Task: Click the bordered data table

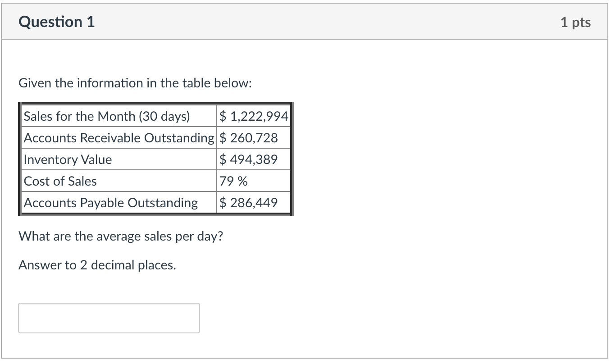Action: coord(155,159)
